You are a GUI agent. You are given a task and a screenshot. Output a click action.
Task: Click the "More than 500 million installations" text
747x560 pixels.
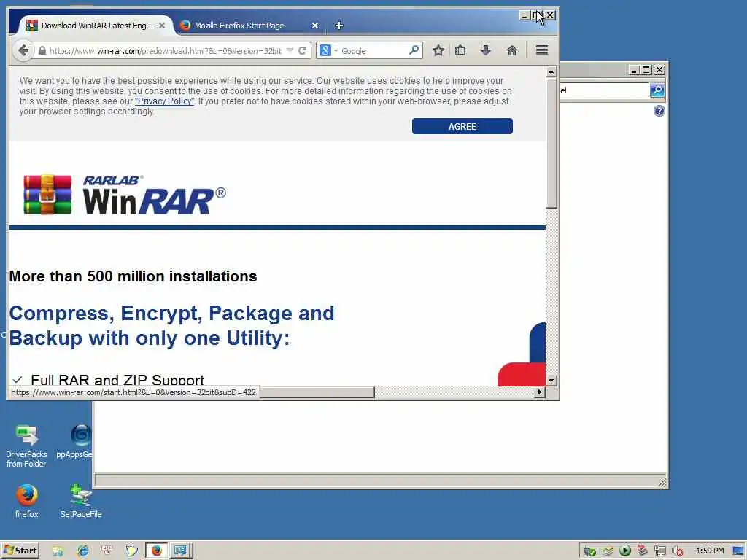(133, 276)
